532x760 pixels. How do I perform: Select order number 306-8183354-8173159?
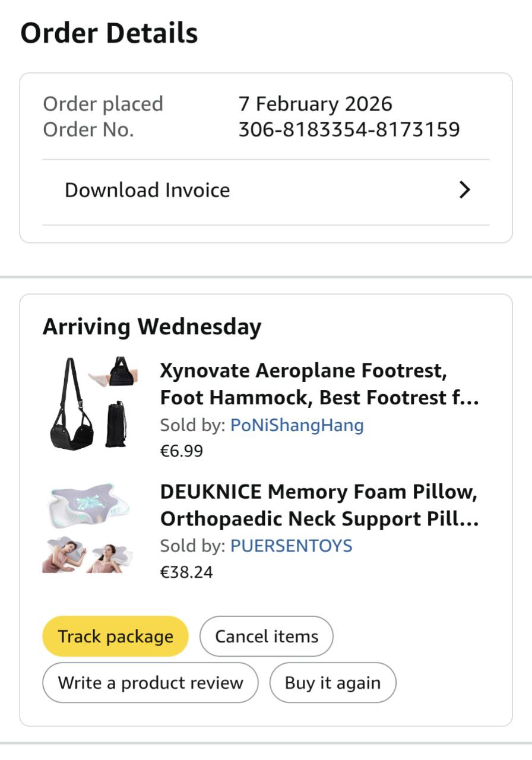[349, 129]
